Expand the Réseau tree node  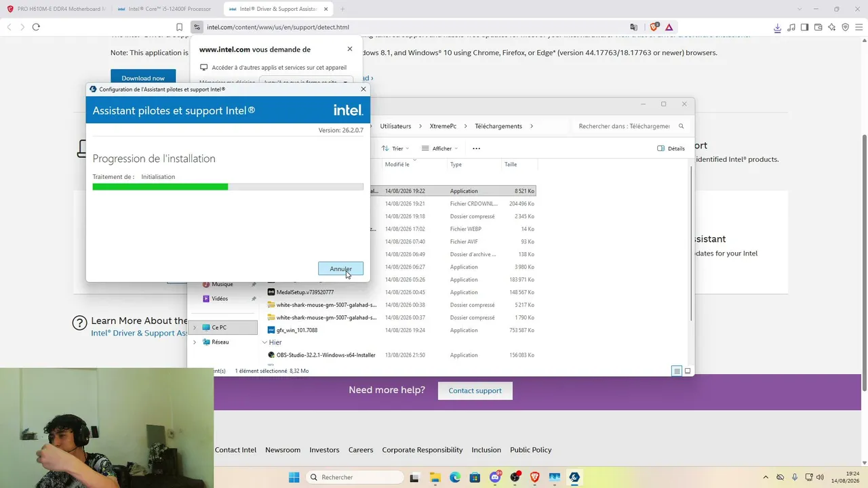click(195, 342)
